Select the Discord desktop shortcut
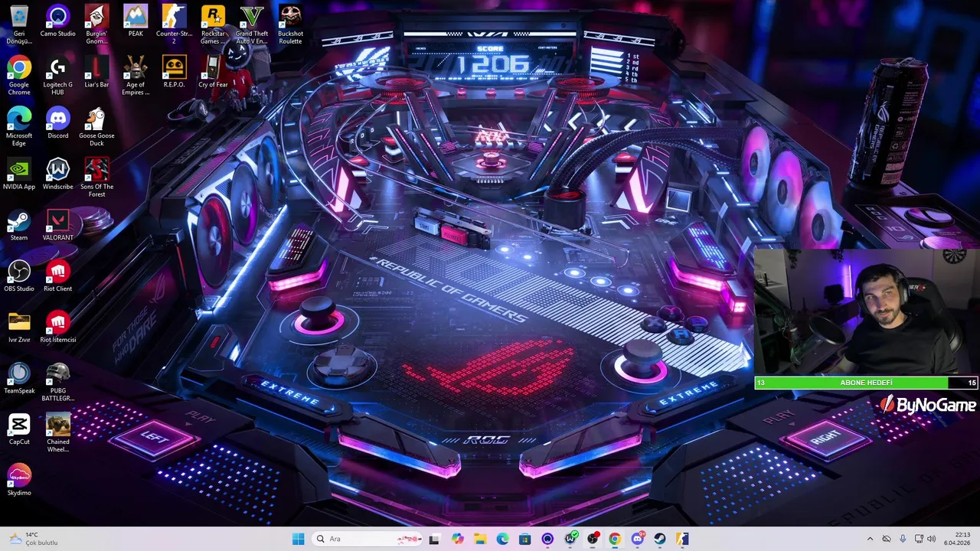The width and height of the screenshot is (980, 551). click(x=57, y=123)
